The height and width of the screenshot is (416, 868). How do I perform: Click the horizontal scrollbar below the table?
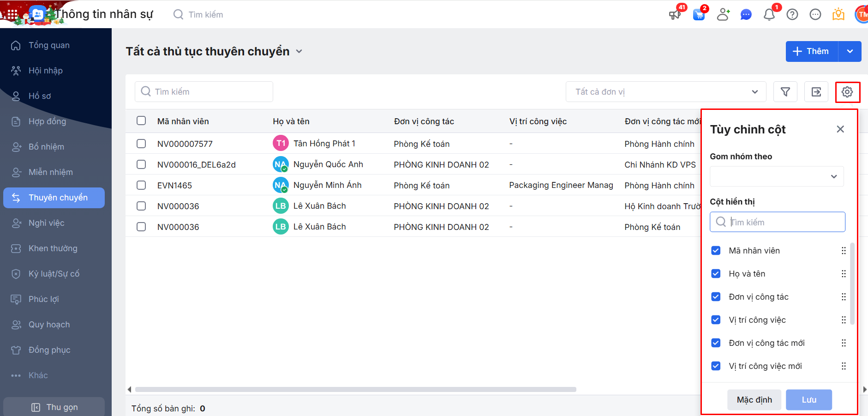coord(355,389)
